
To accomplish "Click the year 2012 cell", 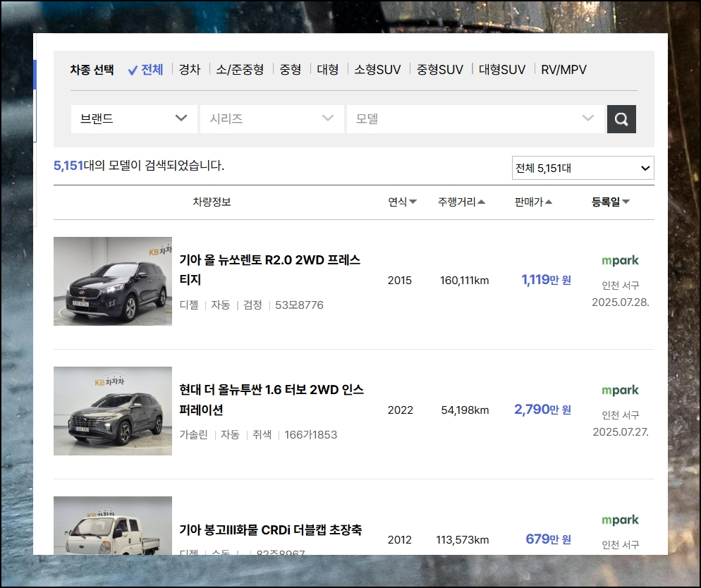I will point(400,540).
